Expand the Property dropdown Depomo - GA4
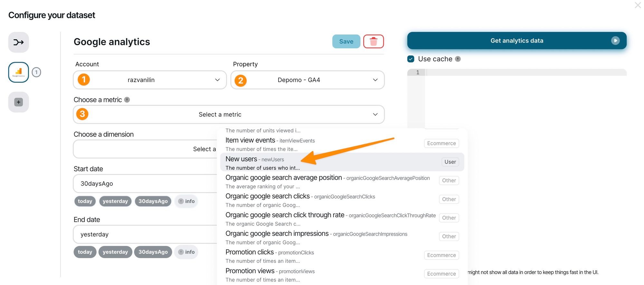Image resolution: width=644 pixels, height=285 pixels. tap(308, 80)
